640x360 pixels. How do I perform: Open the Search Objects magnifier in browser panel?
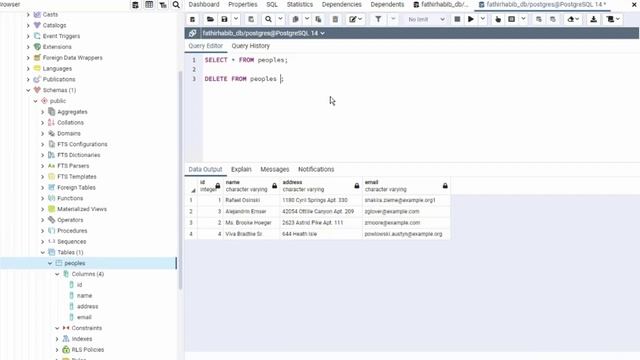176,4
